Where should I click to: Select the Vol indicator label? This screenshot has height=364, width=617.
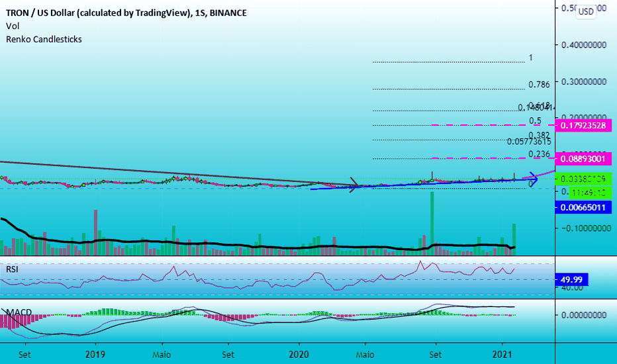pyautogui.click(x=13, y=26)
